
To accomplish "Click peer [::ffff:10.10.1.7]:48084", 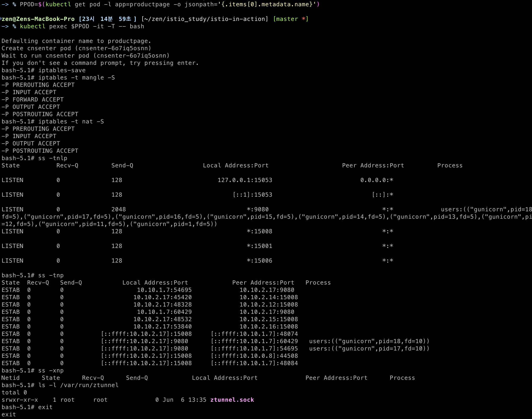I will click(x=254, y=363).
